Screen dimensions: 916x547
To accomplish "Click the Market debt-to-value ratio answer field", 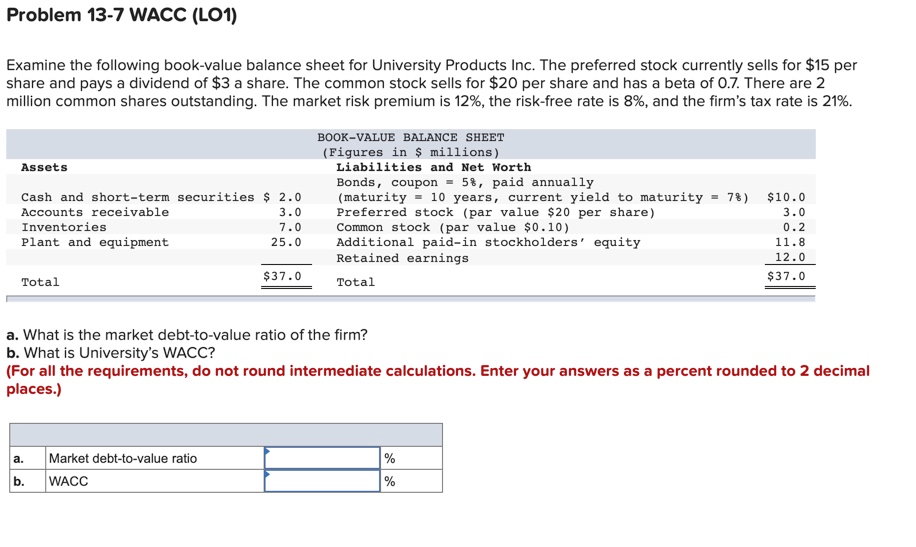I will tap(322, 458).
